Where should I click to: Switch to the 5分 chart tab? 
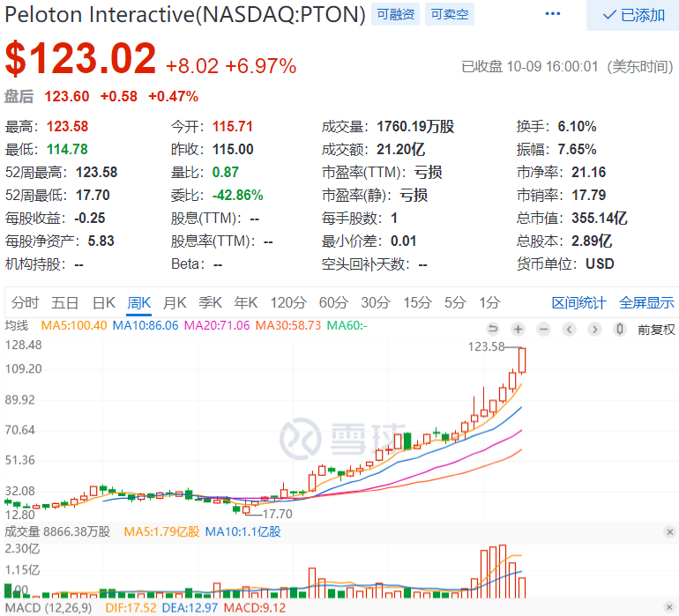click(x=455, y=302)
